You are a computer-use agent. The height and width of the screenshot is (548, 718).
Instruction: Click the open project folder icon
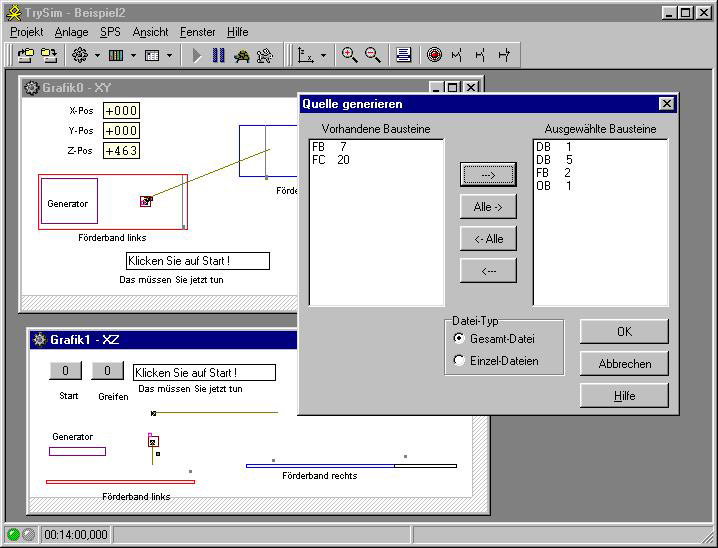25,55
